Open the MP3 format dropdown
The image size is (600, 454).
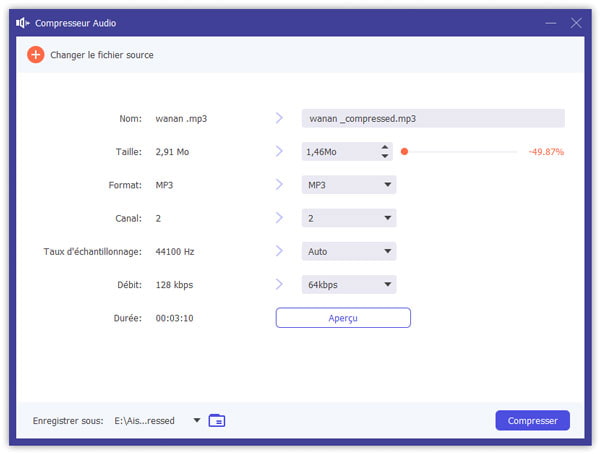click(x=349, y=185)
